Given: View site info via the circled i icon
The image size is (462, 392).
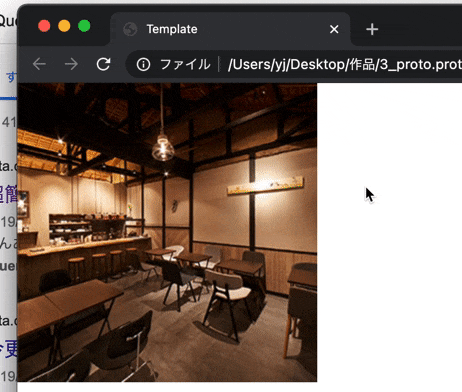Looking at the screenshot, I should [x=143, y=64].
